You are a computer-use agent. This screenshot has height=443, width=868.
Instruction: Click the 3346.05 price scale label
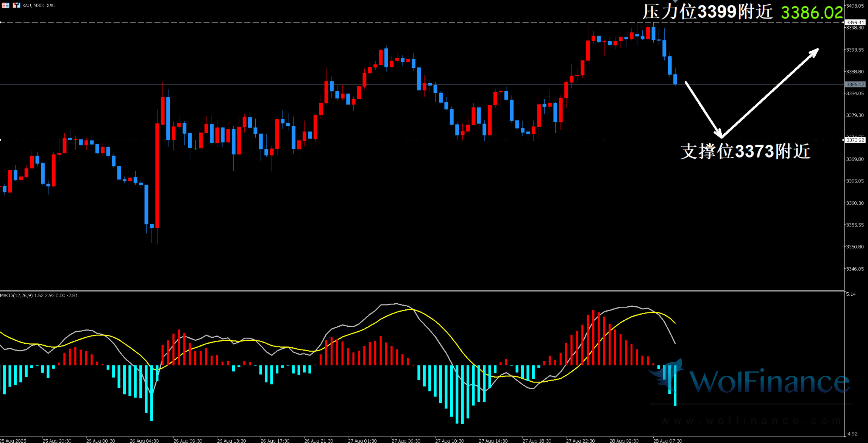tap(856, 269)
